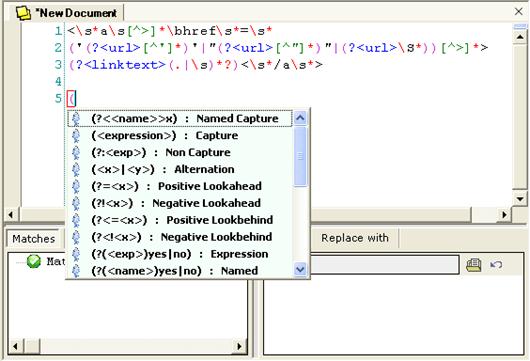Click the open parenthesis on line 5
The image size is (530, 361).
click(71, 99)
